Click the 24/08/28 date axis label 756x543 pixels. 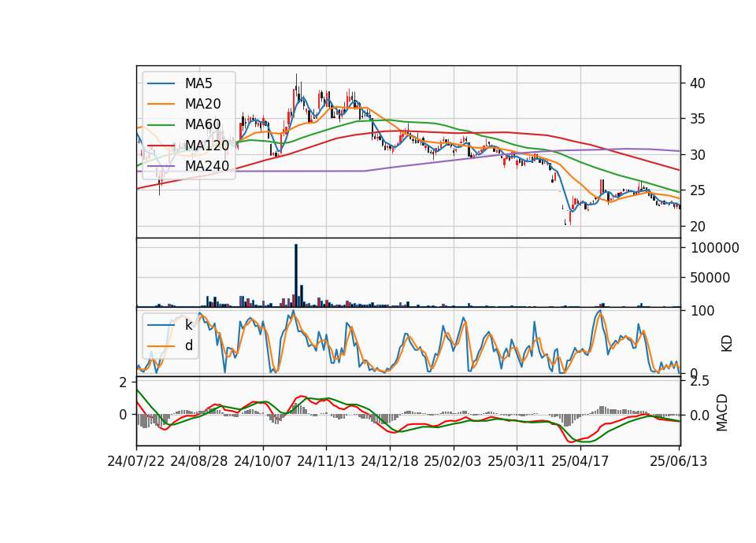[199, 461]
